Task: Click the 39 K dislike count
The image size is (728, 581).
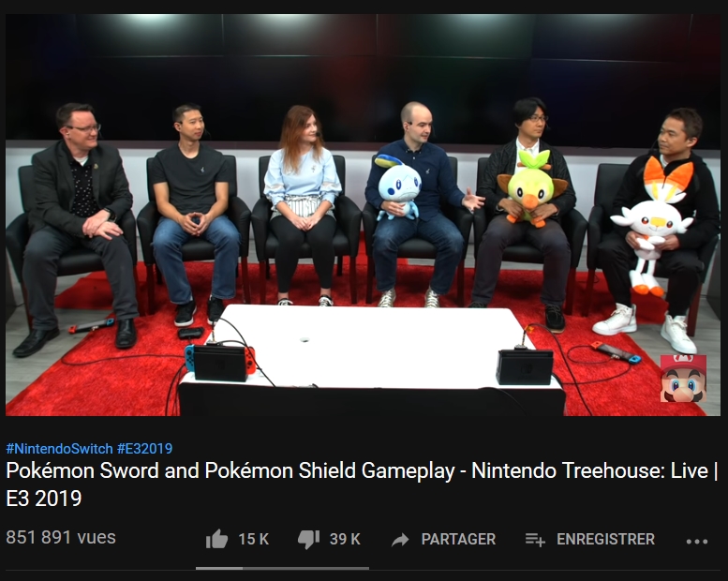Action: click(345, 539)
